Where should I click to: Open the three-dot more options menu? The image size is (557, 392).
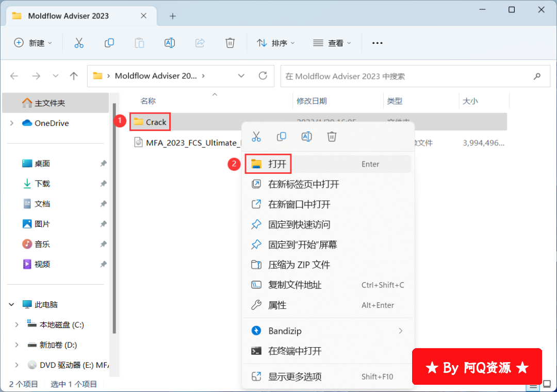pos(377,43)
